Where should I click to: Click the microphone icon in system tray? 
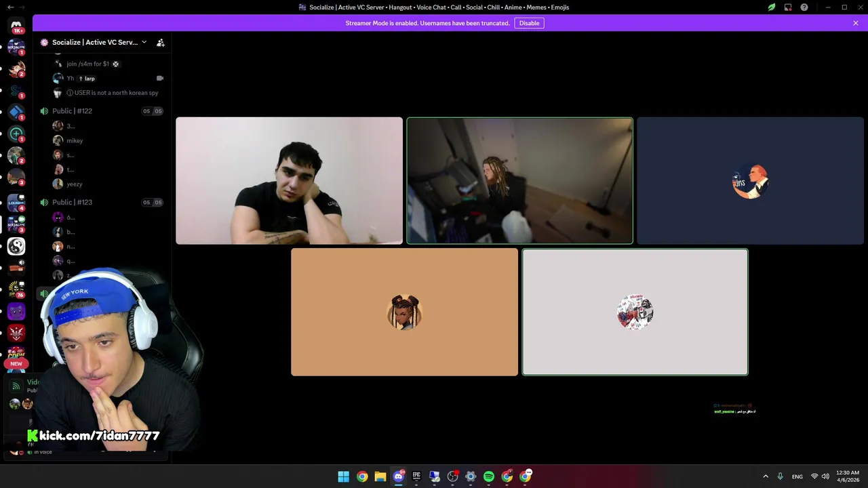click(x=781, y=476)
